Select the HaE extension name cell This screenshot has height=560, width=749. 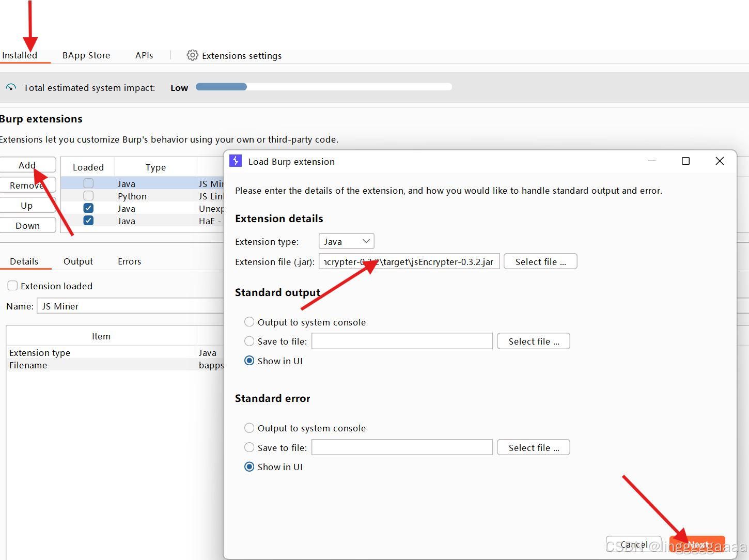pyautogui.click(x=210, y=221)
